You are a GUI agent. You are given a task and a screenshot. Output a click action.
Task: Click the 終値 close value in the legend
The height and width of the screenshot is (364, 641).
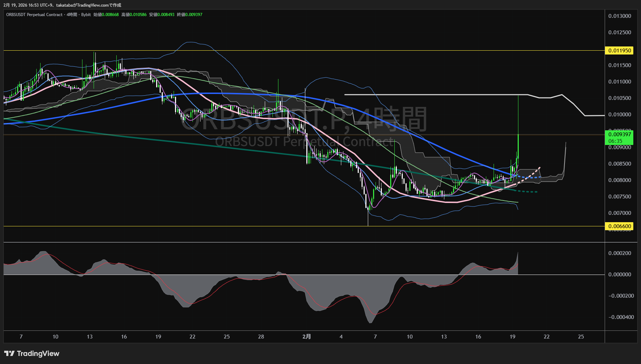pos(194,15)
